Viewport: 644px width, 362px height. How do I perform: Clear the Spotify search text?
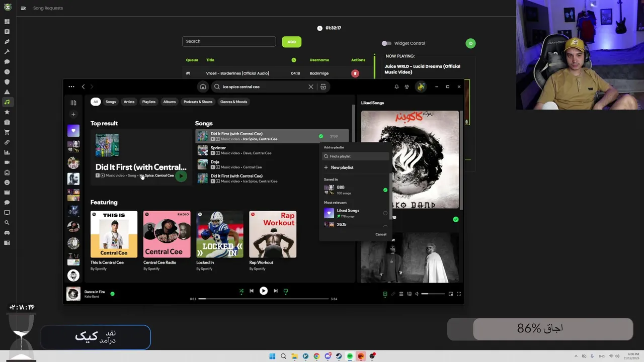(x=311, y=86)
